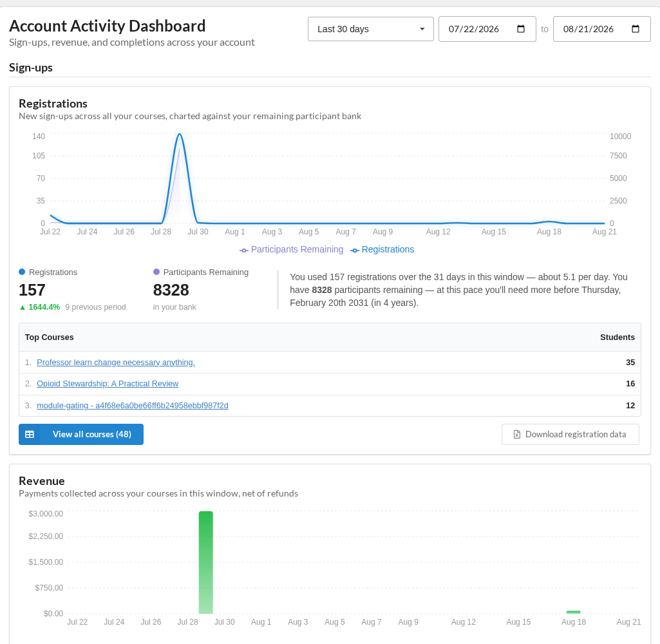Toggle the Registrations chart legend entry
This screenshot has width=660, height=644.
[382, 250]
